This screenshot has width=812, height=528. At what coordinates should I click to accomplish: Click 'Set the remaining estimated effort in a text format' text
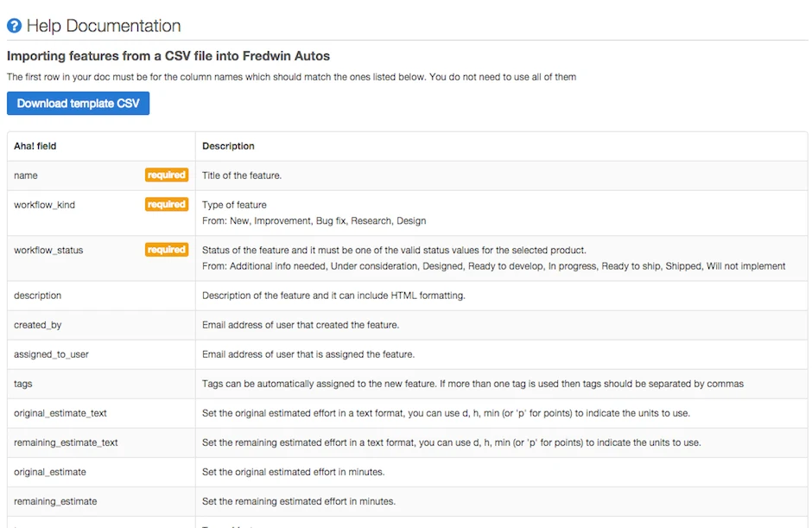[452, 443]
